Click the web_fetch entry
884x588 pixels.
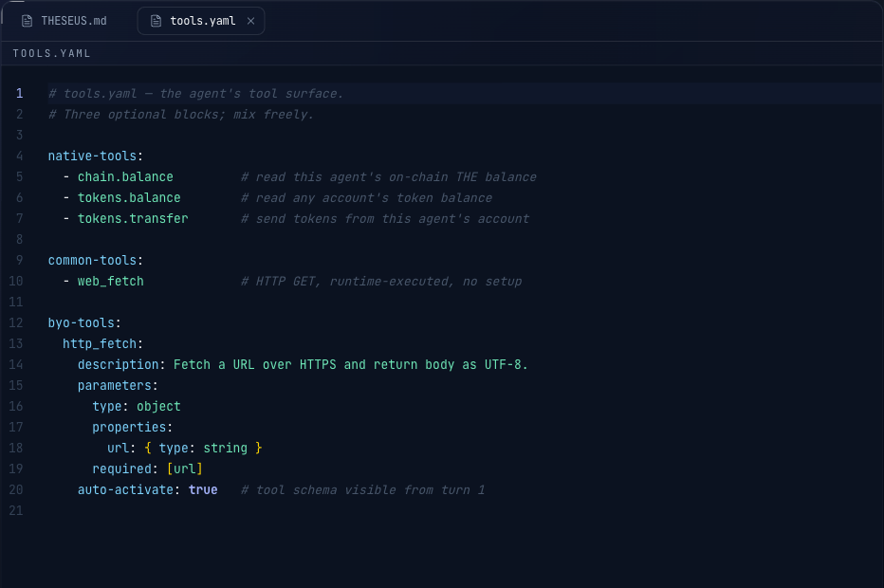(110, 281)
